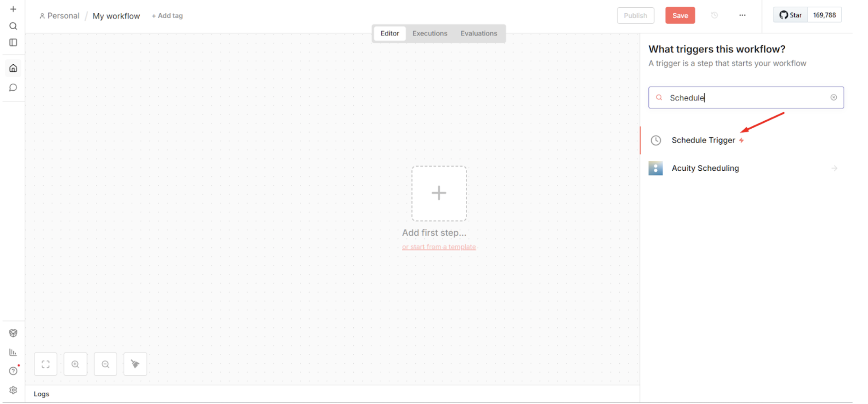Rename the My workflow title

[x=116, y=16]
